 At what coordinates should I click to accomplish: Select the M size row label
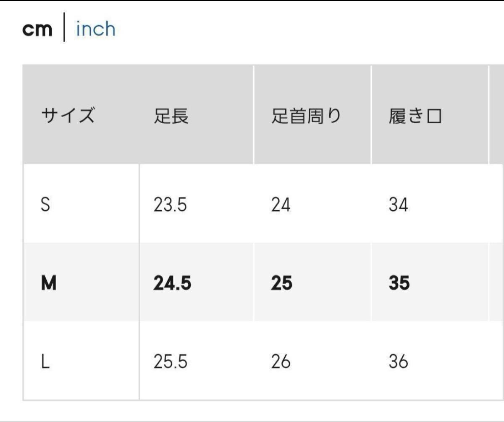(x=49, y=284)
